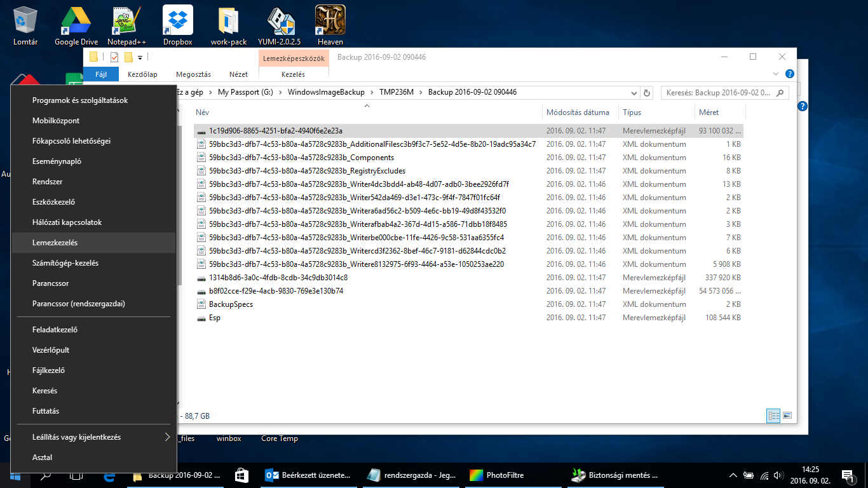Screen dimensions: 868x488
Task: Switch to the Nézet ribbon tab
Action: point(238,74)
